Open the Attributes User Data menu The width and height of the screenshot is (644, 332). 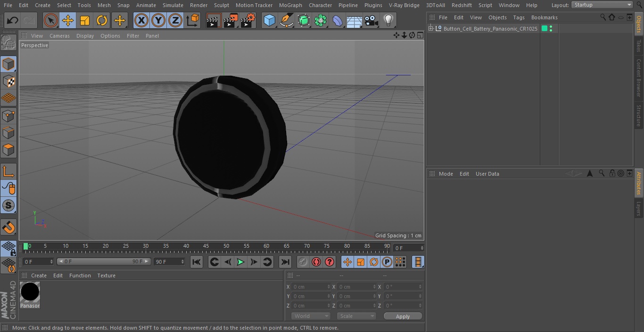pos(487,174)
